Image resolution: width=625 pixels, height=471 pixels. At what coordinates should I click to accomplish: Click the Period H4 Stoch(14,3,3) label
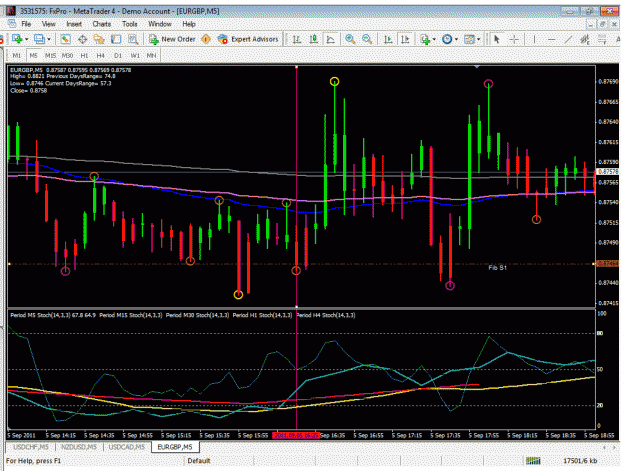[x=326, y=315]
